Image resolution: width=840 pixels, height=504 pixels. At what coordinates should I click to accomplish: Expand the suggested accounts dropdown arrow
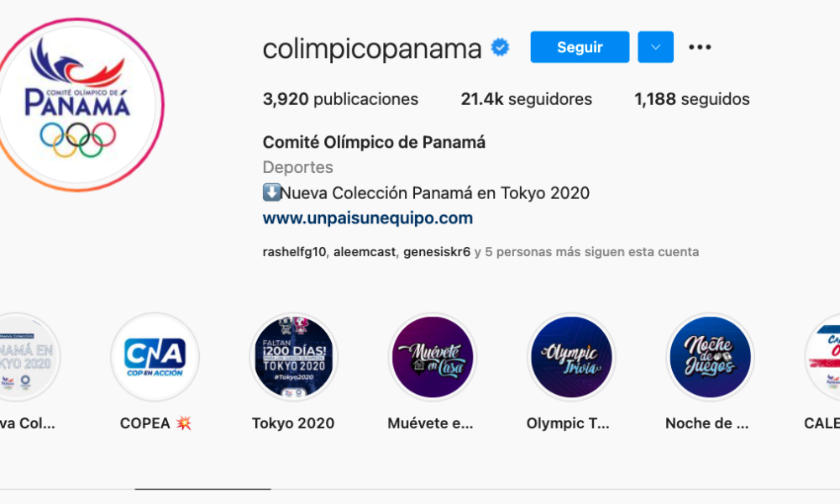click(655, 47)
